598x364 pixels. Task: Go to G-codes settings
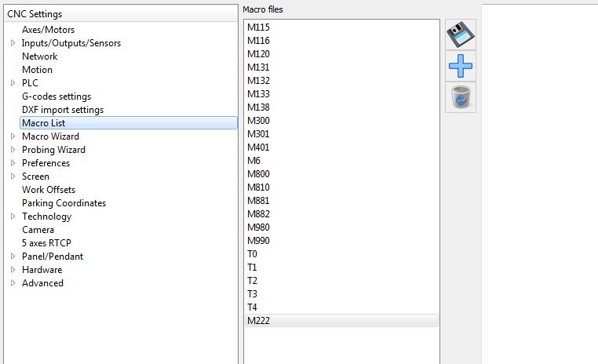(x=57, y=96)
